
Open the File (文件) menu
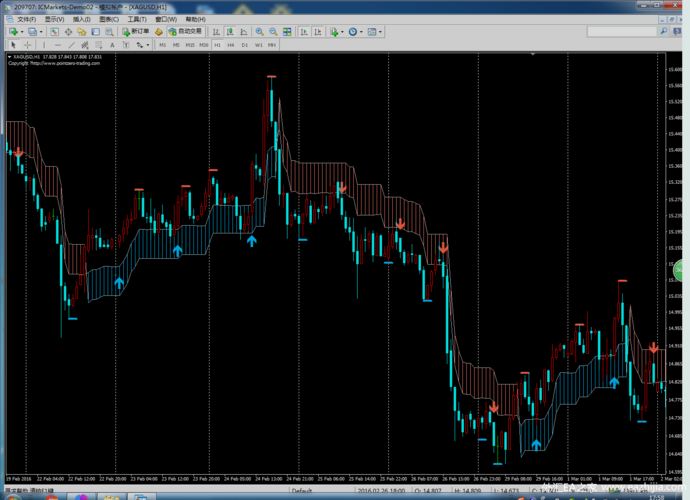[26, 19]
